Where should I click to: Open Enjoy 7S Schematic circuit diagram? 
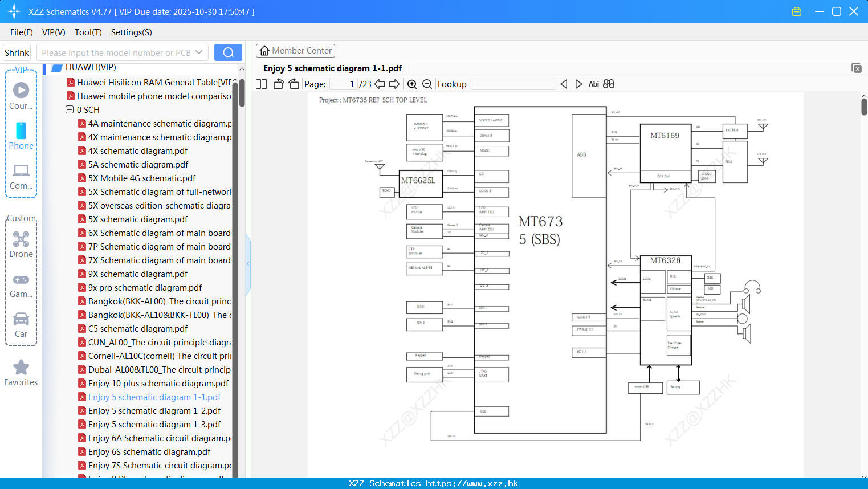pyautogui.click(x=155, y=466)
